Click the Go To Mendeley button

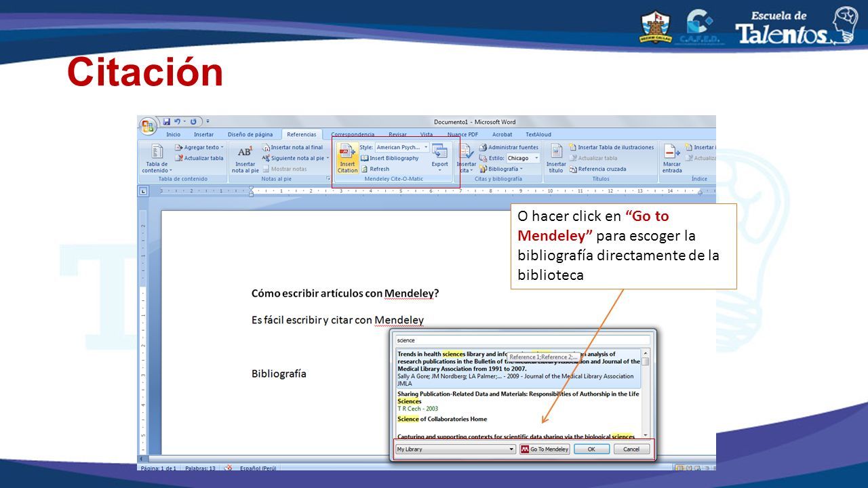click(545, 449)
